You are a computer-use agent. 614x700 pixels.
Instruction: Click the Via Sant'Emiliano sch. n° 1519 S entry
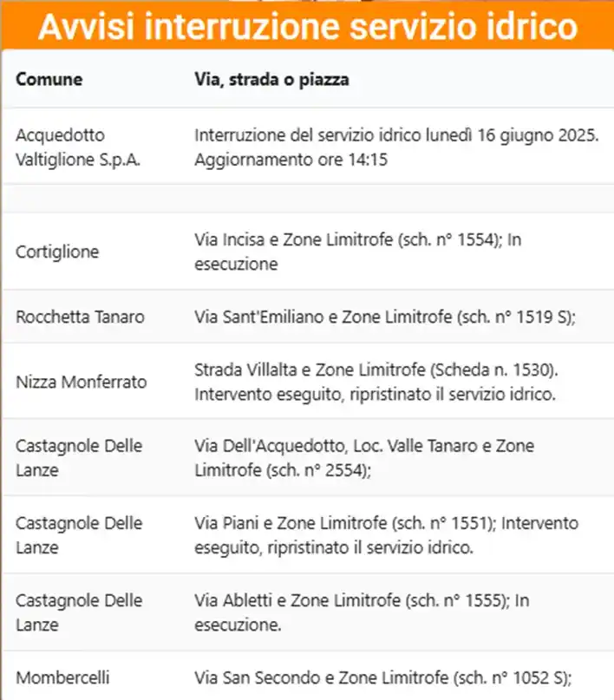coord(385,317)
